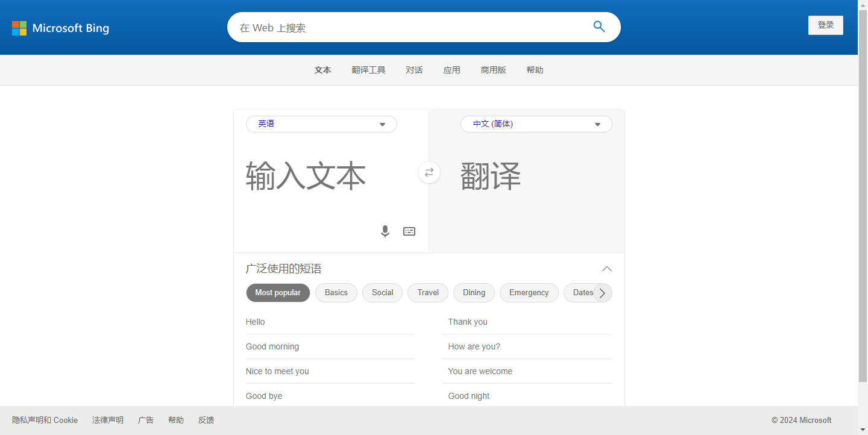Choose the phrase Nice to meet you

pyautogui.click(x=330, y=372)
